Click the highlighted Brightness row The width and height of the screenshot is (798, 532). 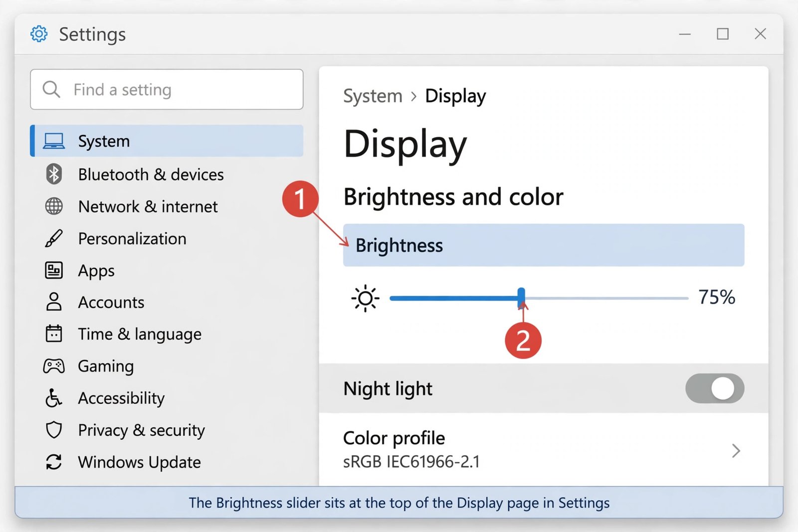(x=544, y=245)
